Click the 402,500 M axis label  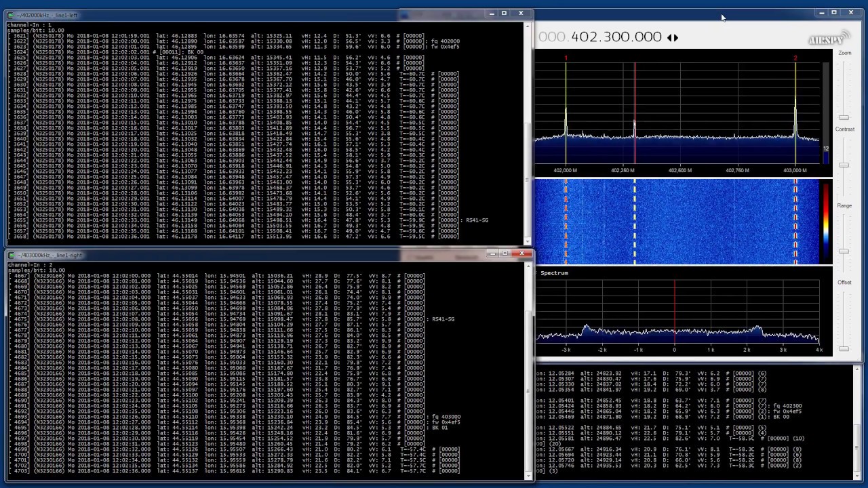(x=680, y=171)
